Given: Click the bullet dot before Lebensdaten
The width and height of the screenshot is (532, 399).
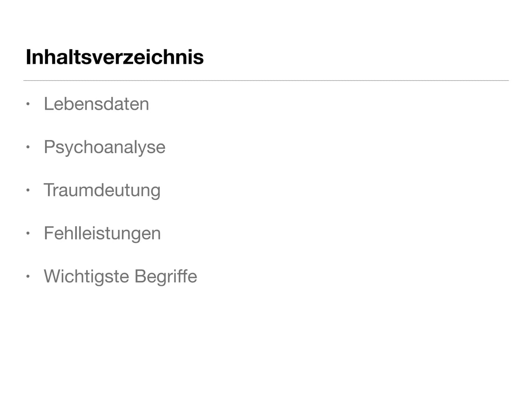Looking at the screenshot, I should click(28, 104).
